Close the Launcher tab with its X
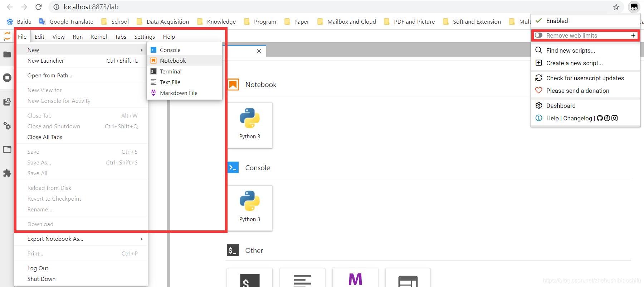This screenshot has width=644, height=287. [259, 51]
